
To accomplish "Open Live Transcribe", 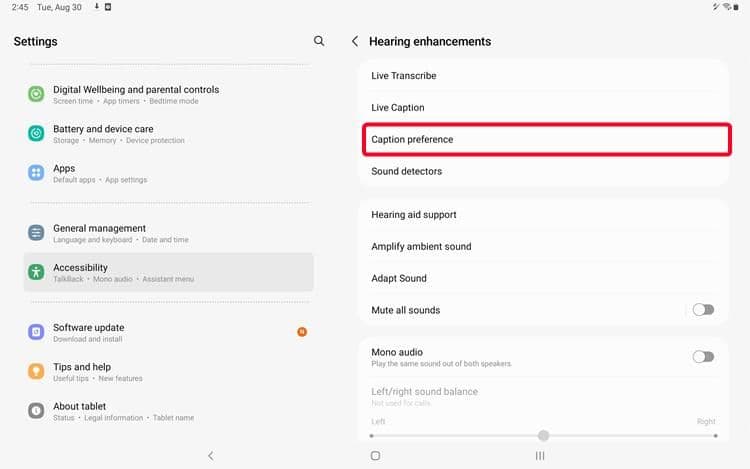I will pyautogui.click(x=545, y=76).
